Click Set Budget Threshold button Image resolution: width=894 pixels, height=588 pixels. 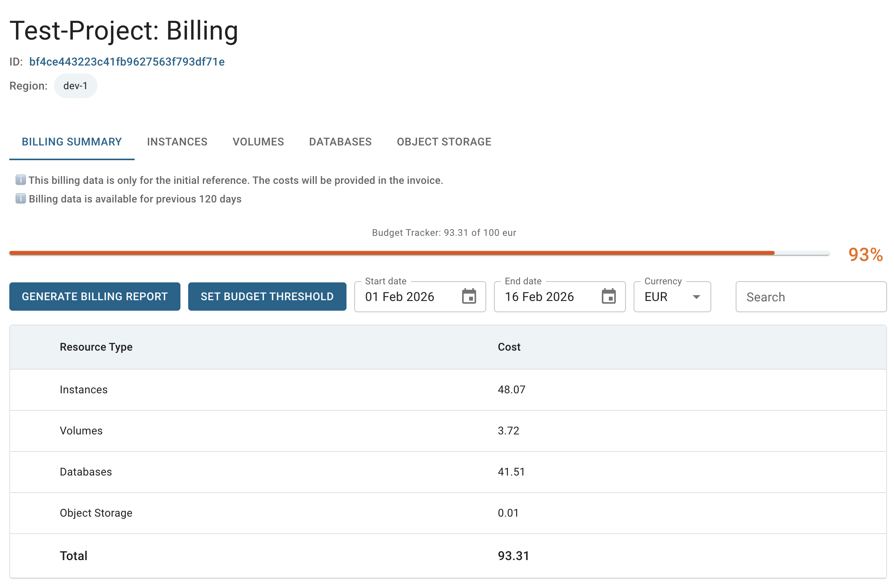point(267,297)
